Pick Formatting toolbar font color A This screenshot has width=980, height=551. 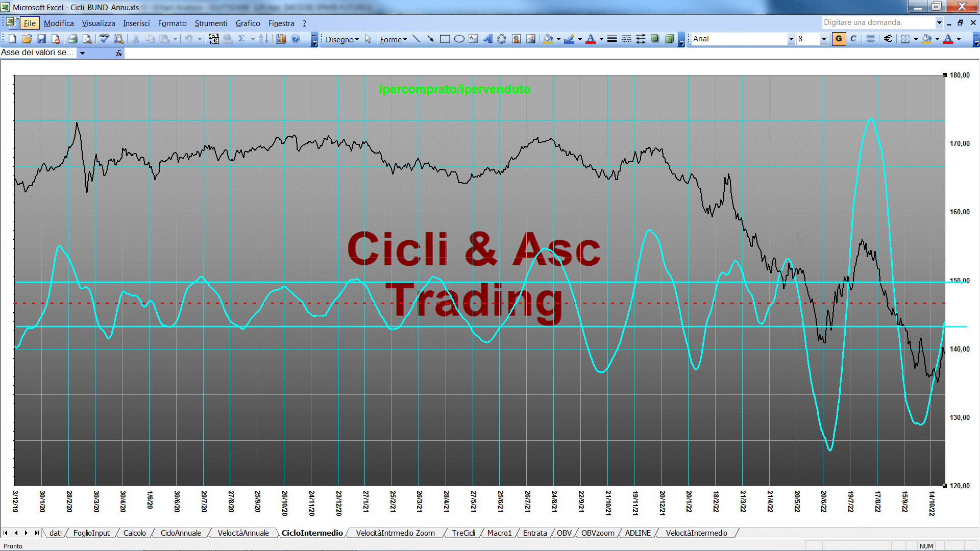(x=948, y=39)
